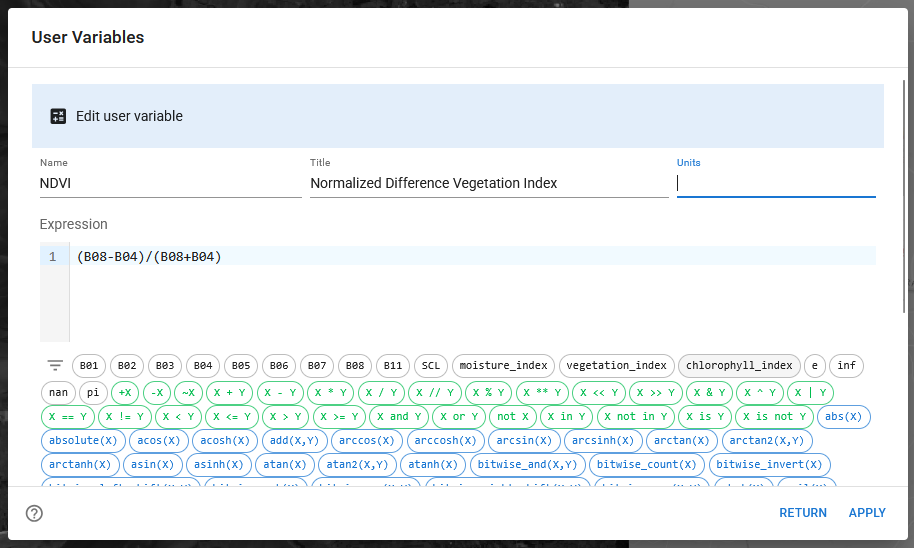Insert the constant e chip

click(x=815, y=366)
